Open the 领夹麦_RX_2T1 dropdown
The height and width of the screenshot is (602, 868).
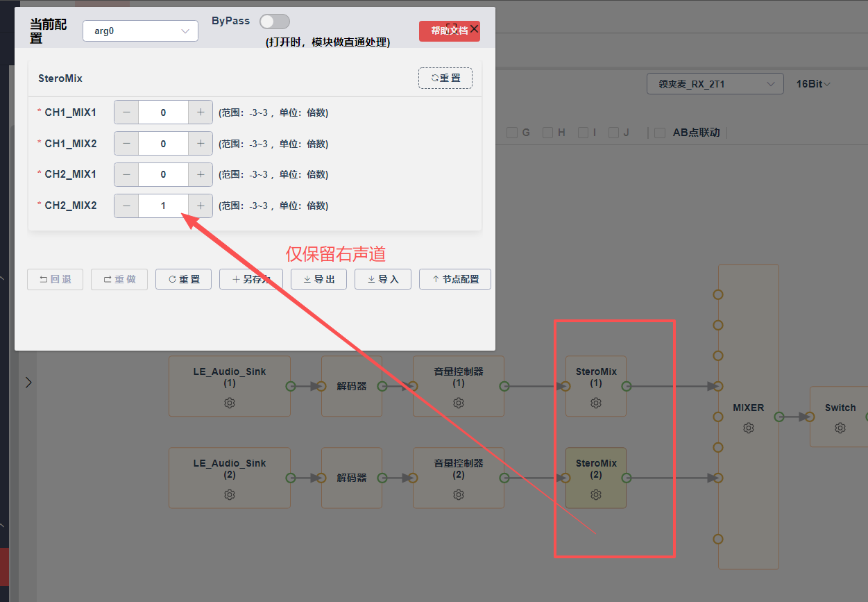click(x=715, y=84)
